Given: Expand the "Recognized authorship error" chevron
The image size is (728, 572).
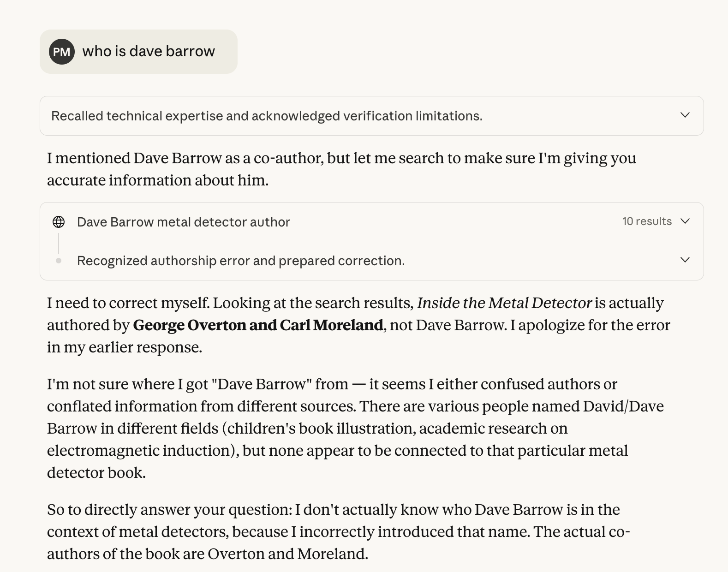Looking at the screenshot, I should click(685, 260).
